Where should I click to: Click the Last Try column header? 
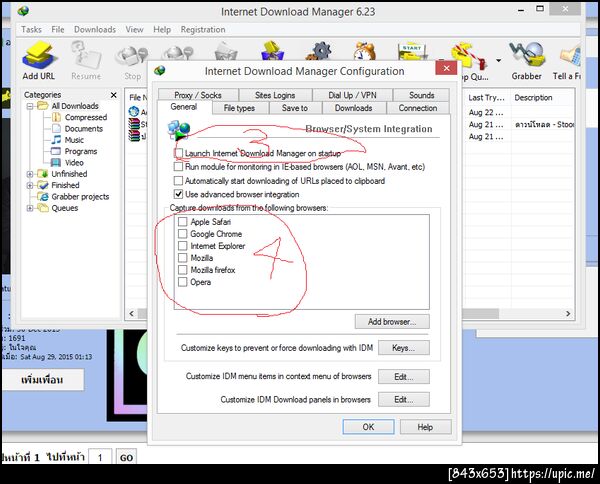pos(487,98)
